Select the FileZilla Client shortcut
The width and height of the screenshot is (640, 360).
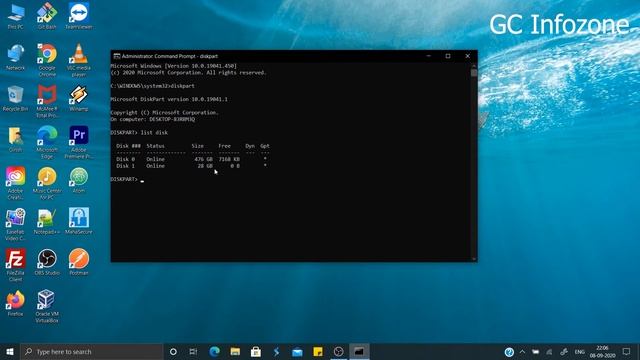click(x=16, y=265)
